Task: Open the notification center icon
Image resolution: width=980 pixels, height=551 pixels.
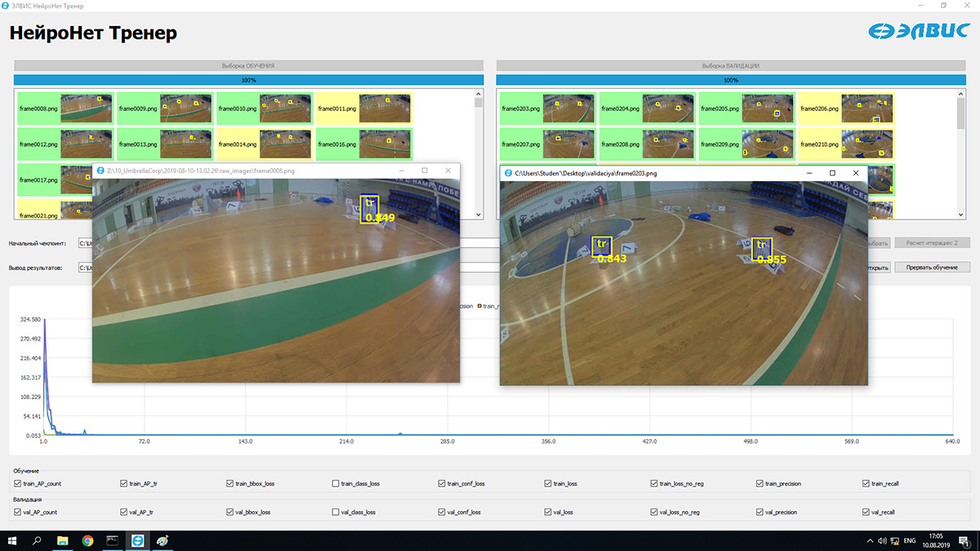Action: pos(966,540)
